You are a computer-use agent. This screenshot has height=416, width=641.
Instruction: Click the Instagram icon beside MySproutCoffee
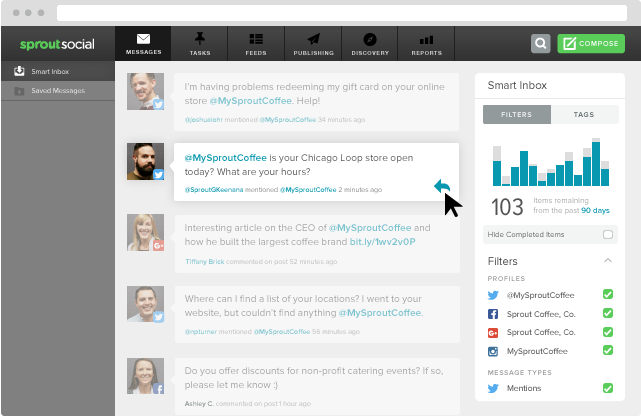tap(493, 351)
